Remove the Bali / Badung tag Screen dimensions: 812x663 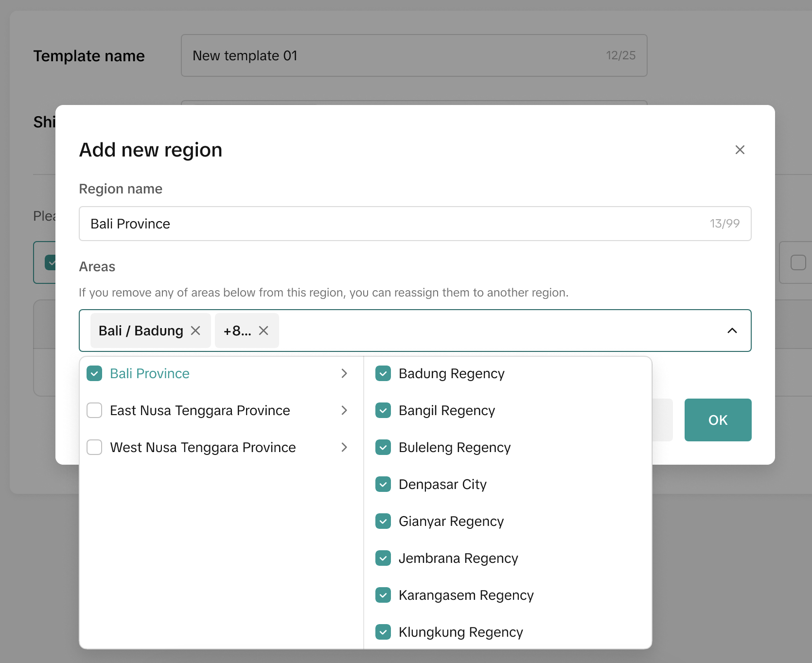pyautogui.click(x=195, y=331)
